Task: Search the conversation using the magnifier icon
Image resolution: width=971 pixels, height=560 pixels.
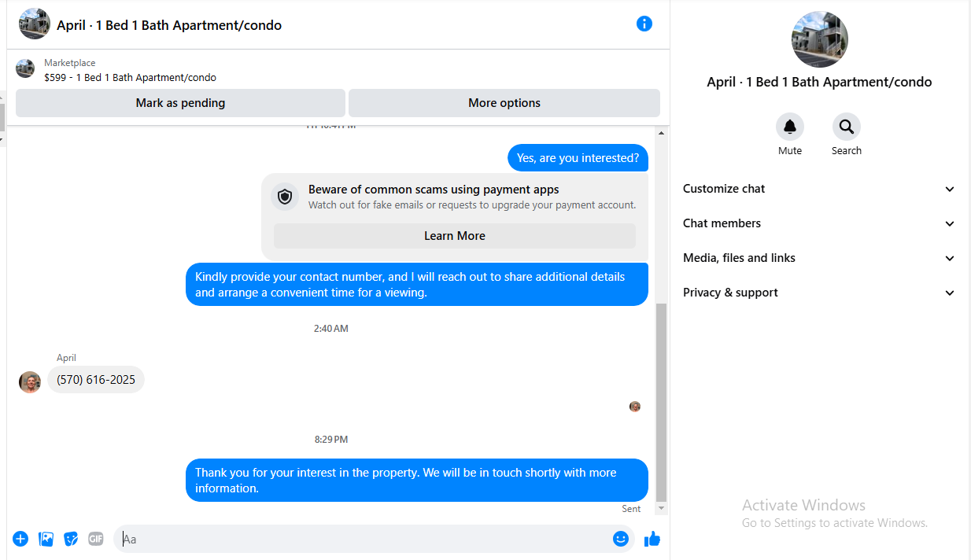Action: pos(847,127)
